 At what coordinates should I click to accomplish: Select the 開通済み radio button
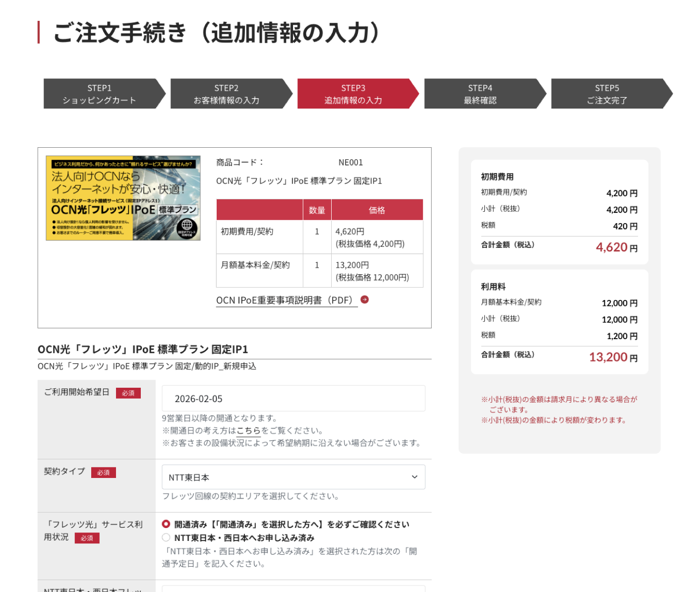tap(166, 524)
